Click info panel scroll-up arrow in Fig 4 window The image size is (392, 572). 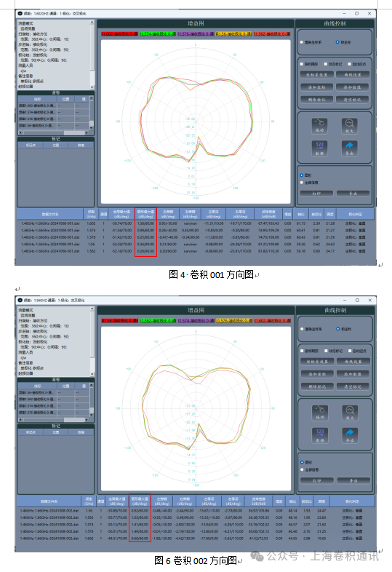pyautogui.click(x=92, y=22)
